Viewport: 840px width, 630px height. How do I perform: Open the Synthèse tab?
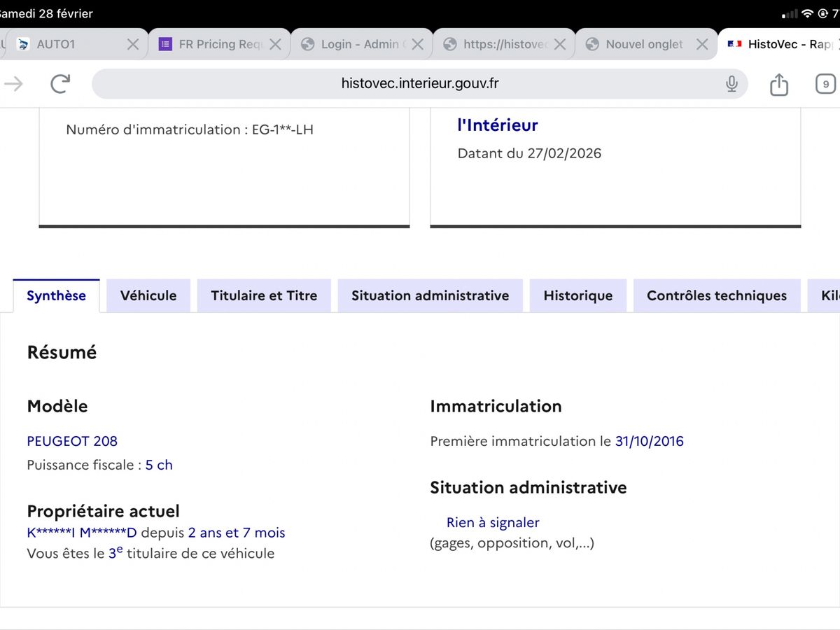click(x=56, y=295)
